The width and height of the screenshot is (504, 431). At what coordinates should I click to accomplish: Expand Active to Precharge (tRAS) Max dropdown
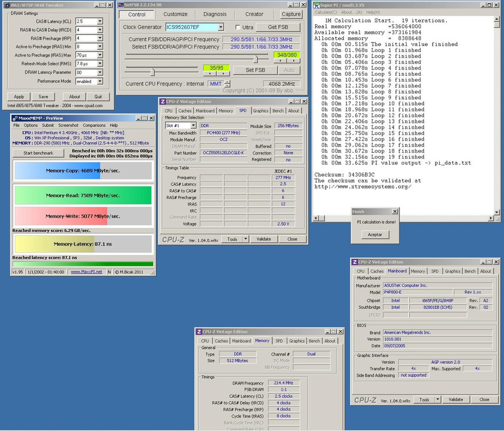(100, 55)
